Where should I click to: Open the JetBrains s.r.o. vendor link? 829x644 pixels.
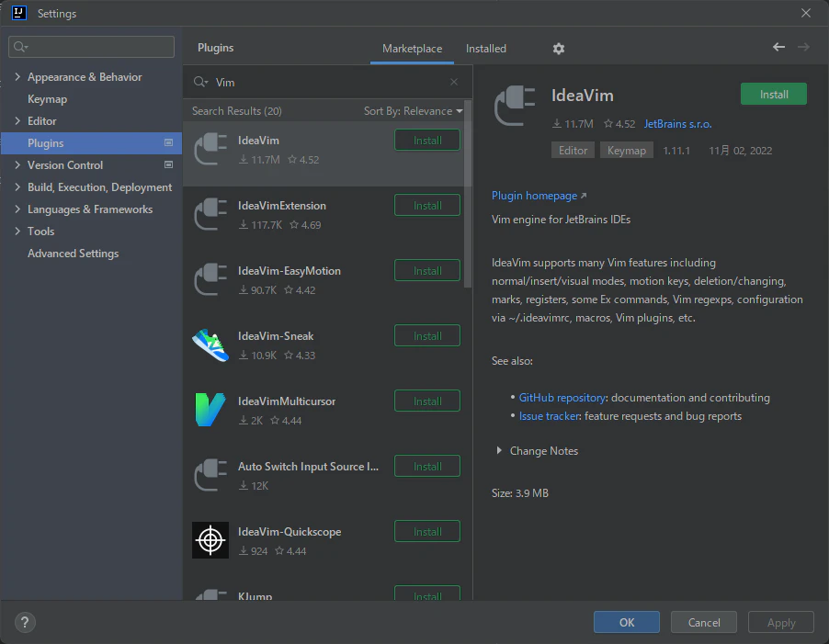(677, 124)
